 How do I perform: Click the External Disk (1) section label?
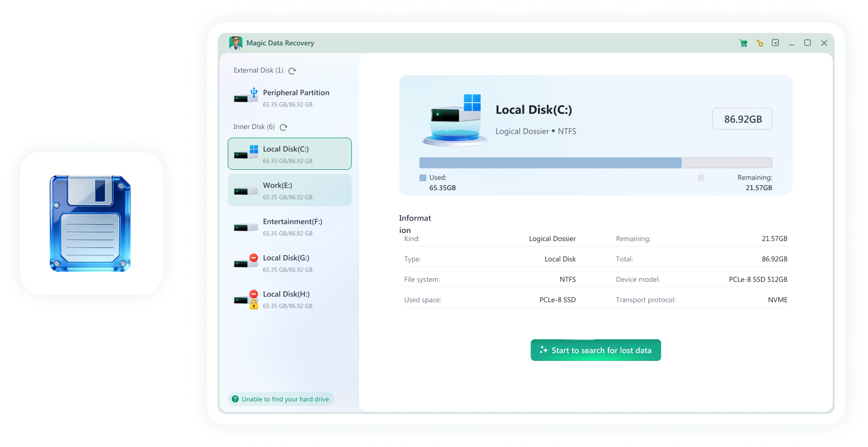pyautogui.click(x=259, y=70)
